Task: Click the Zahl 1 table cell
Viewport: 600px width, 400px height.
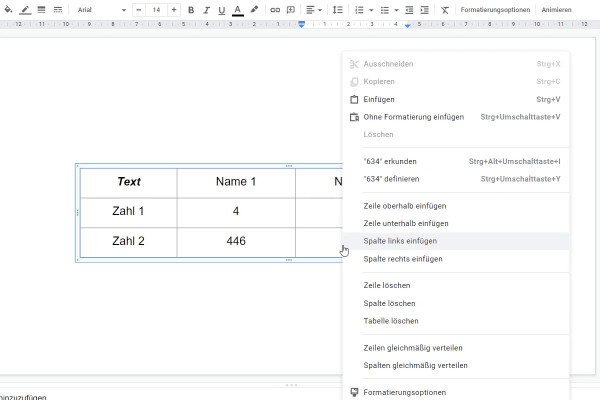Action: pyautogui.click(x=129, y=213)
